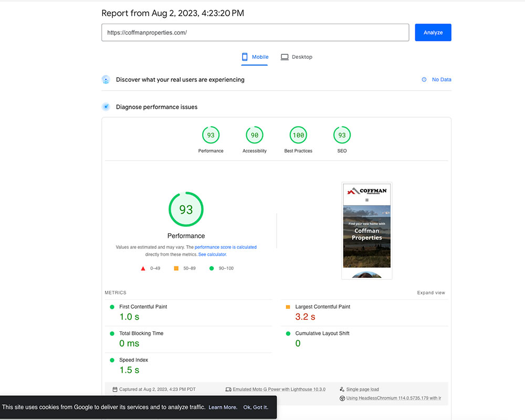Open the performance score is calculated link
Screen dimensions: 525x420
coord(225,247)
